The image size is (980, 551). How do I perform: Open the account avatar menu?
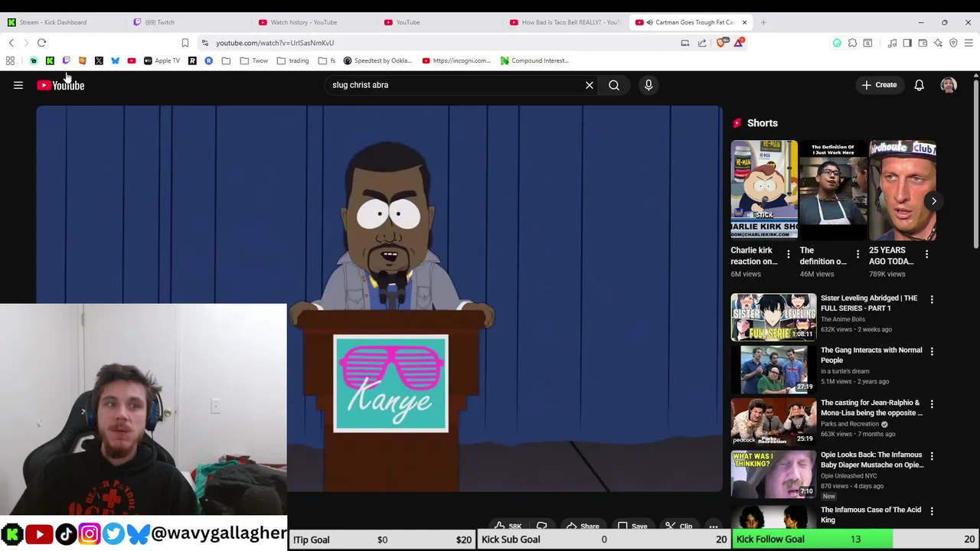coord(949,85)
